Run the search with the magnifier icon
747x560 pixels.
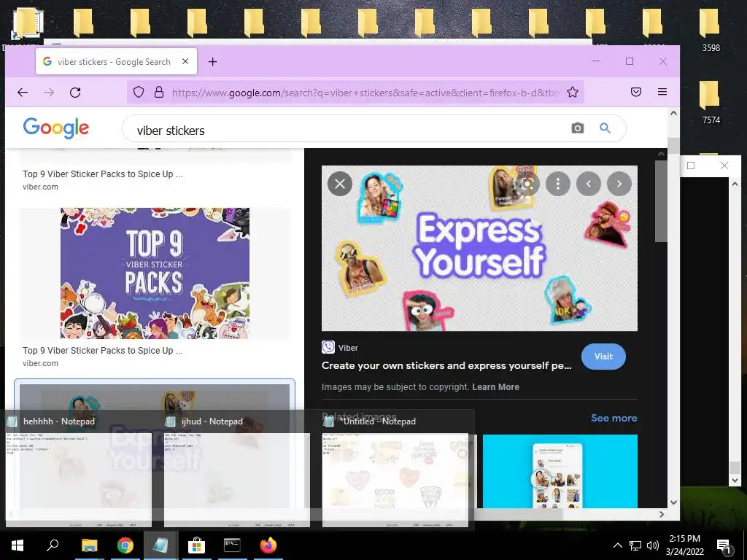[605, 128]
